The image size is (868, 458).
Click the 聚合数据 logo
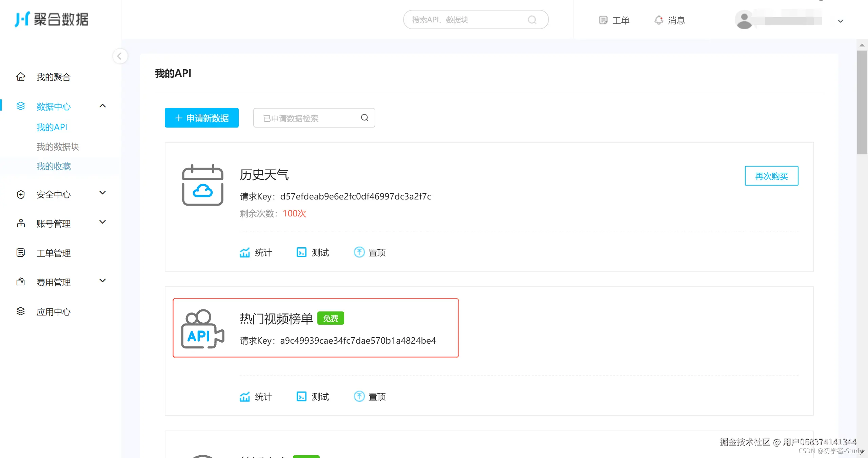[52, 19]
